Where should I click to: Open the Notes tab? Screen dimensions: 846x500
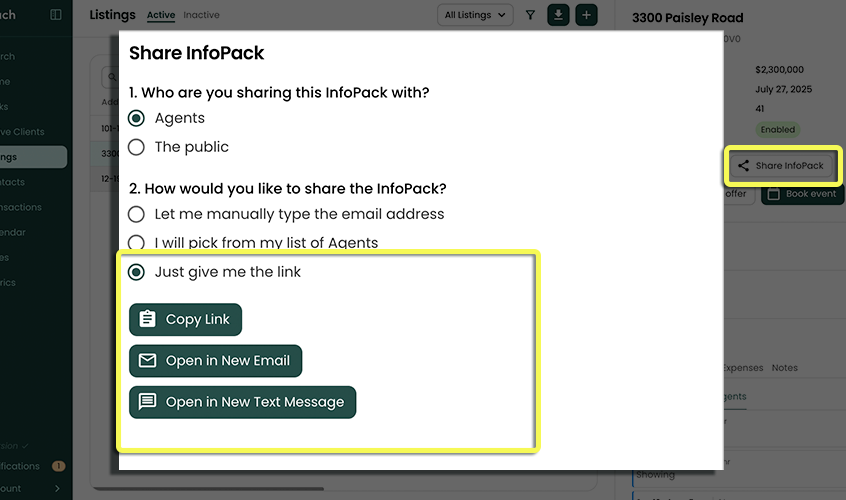click(x=785, y=368)
